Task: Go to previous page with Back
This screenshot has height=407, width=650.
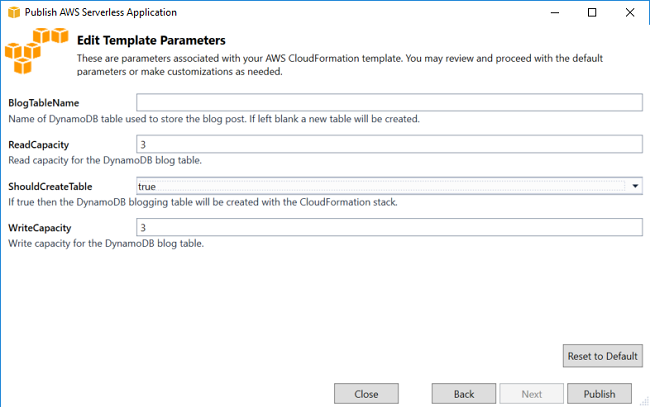Action: pos(463,394)
